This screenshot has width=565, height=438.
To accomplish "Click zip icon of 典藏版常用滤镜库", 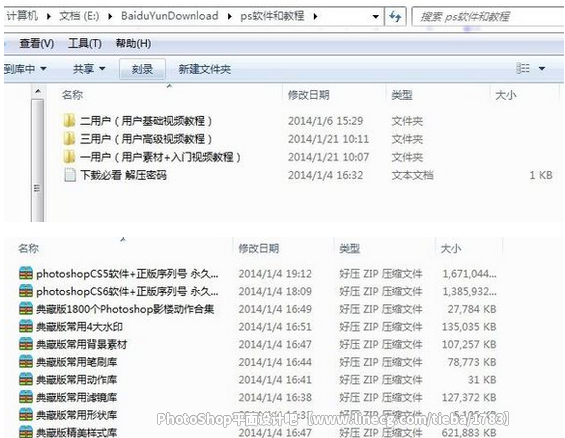I will click(26, 397).
